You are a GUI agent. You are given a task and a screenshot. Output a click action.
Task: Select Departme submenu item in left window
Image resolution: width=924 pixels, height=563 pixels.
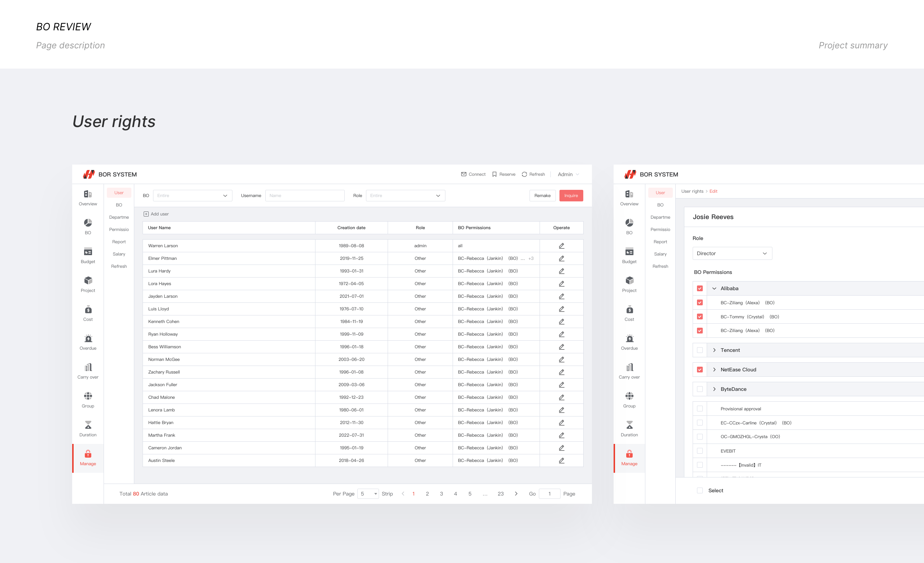pyautogui.click(x=119, y=217)
